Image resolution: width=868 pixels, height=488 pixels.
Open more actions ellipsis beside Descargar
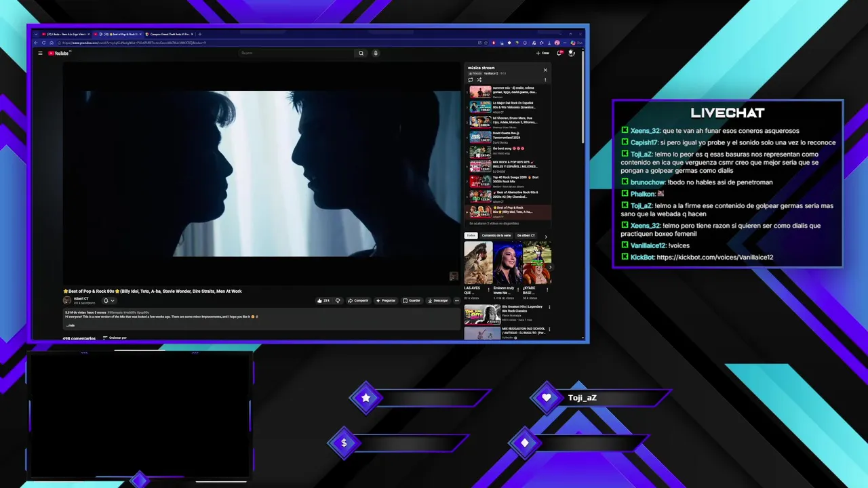pos(456,300)
